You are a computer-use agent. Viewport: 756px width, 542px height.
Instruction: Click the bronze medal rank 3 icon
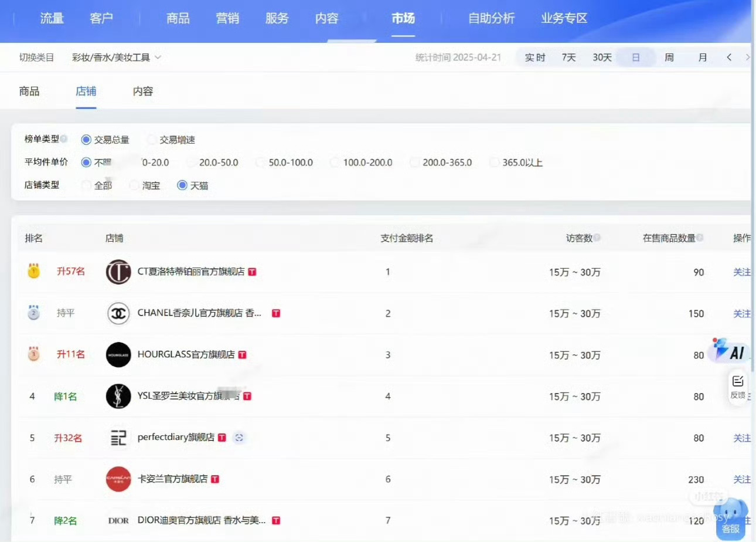[x=33, y=354]
